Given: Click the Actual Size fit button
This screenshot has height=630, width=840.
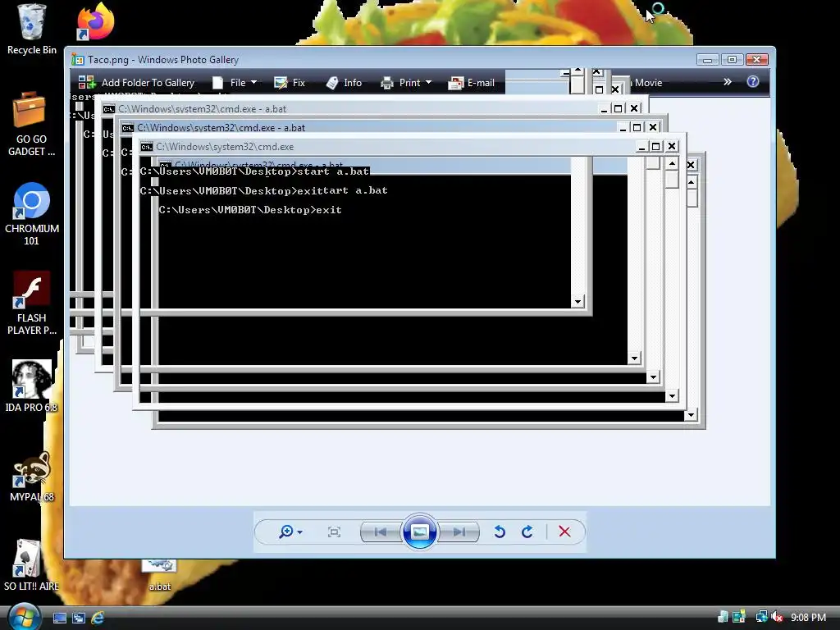Looking at the screenshot, I should 334,532.
